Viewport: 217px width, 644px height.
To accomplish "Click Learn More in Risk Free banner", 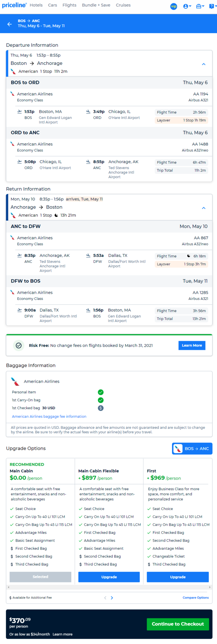I will coord(192,345).
